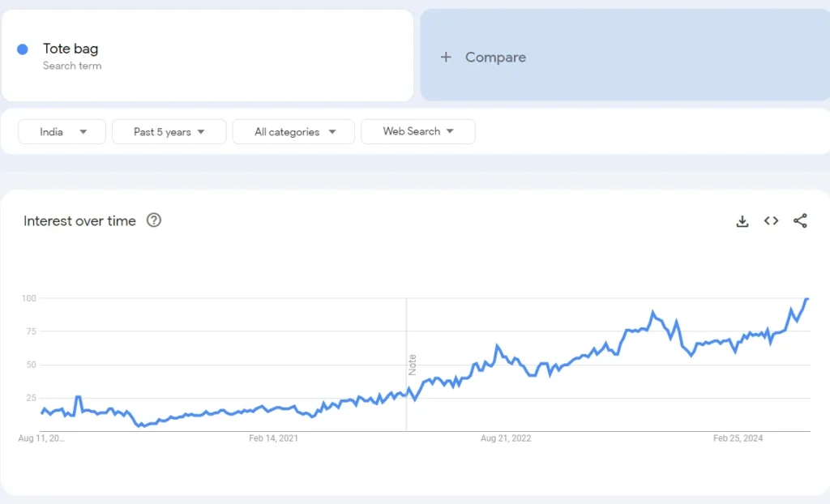830x504 pixels.
Task: Click the chart peak reaching 100
Action: coord(806,298)
